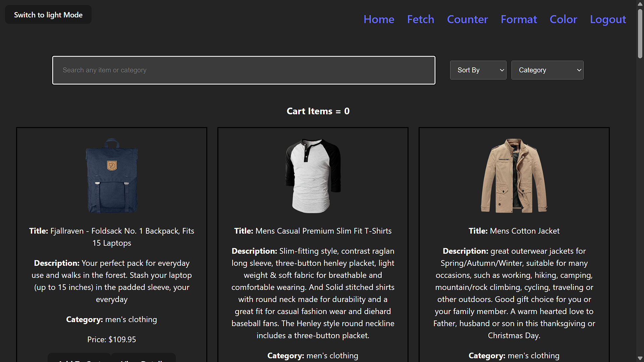Click the scrollbar down arrow
Viewport: 644px width, 362px height.
tap(640, 358)
